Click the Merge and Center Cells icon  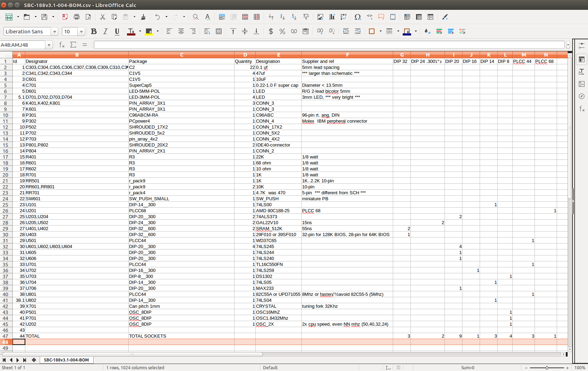pyautogui.click(x=219, y=31)
